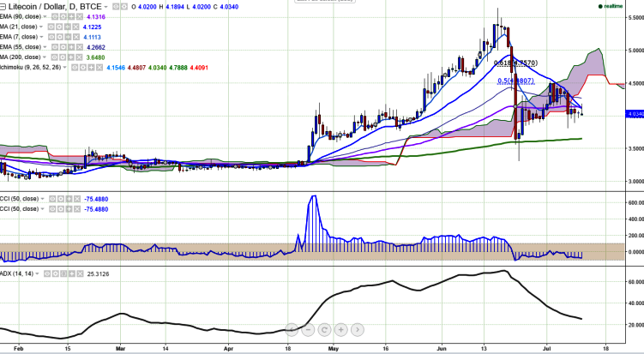This screenshot has height=354, width=644.
Task: Expand MA (200, close) dropdown arrow
Action: click(x=45, y=57)
